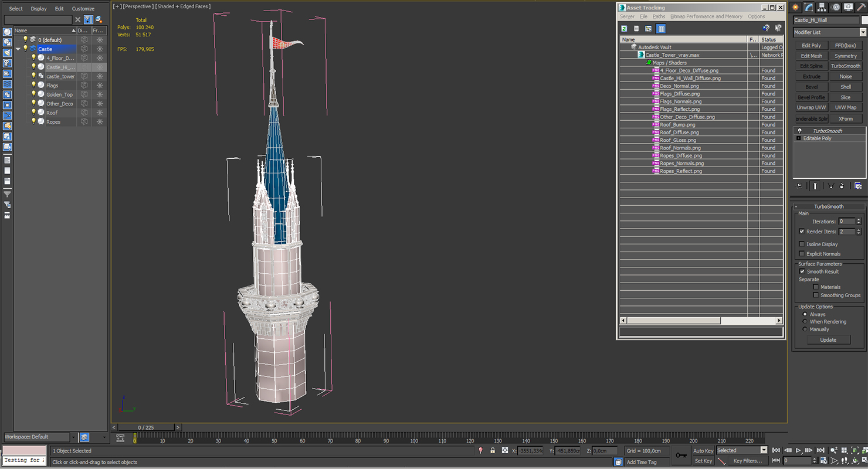Collapse the TurboSmooth rollout
Image resolution: width=868 pixels, height=469 pixels.
click(829, 206)
